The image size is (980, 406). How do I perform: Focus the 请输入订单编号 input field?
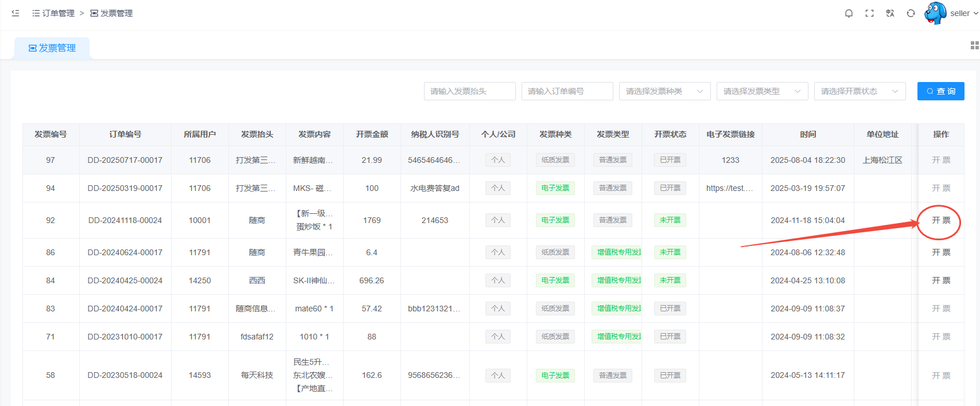(567, 91)
